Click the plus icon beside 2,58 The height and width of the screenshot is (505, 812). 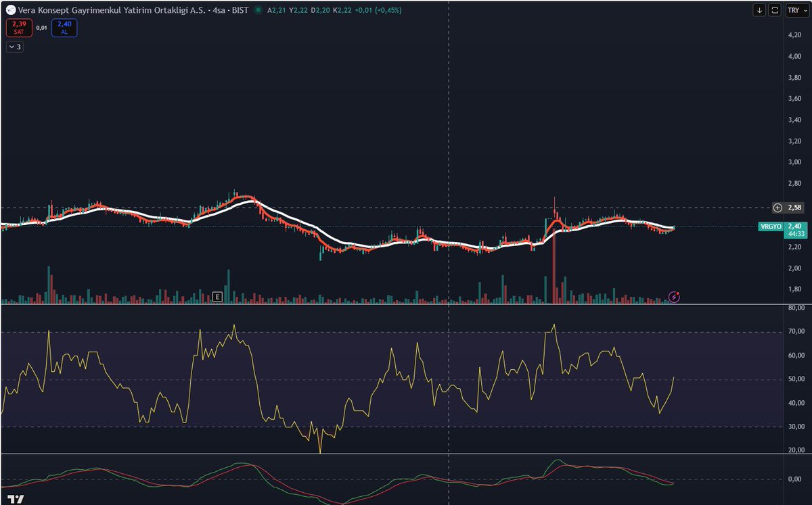(777, 208)
